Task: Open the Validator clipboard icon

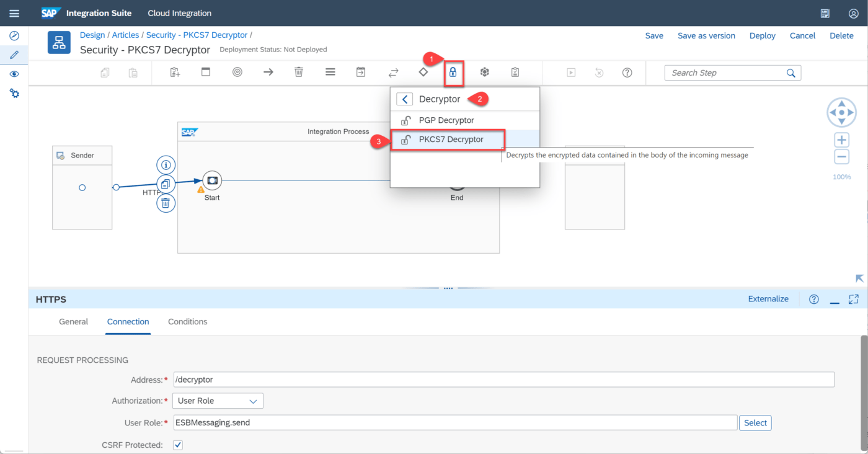Action: pos(515,73)
